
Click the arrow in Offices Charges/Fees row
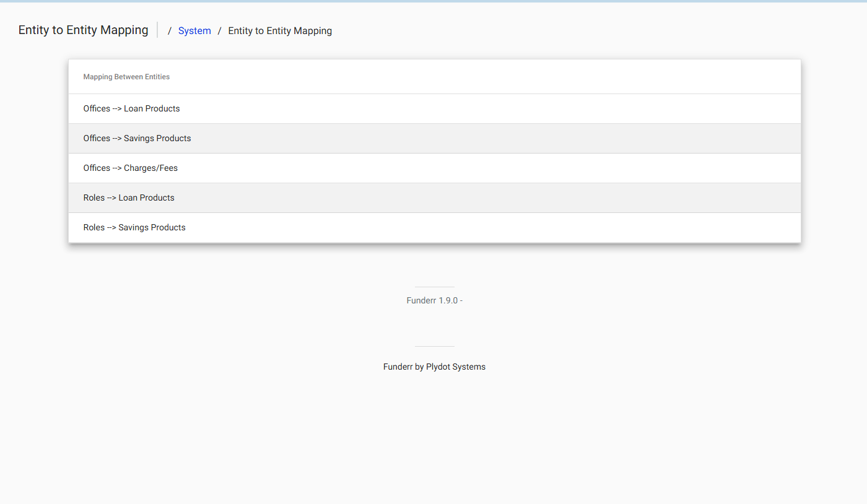click(117, 168)
